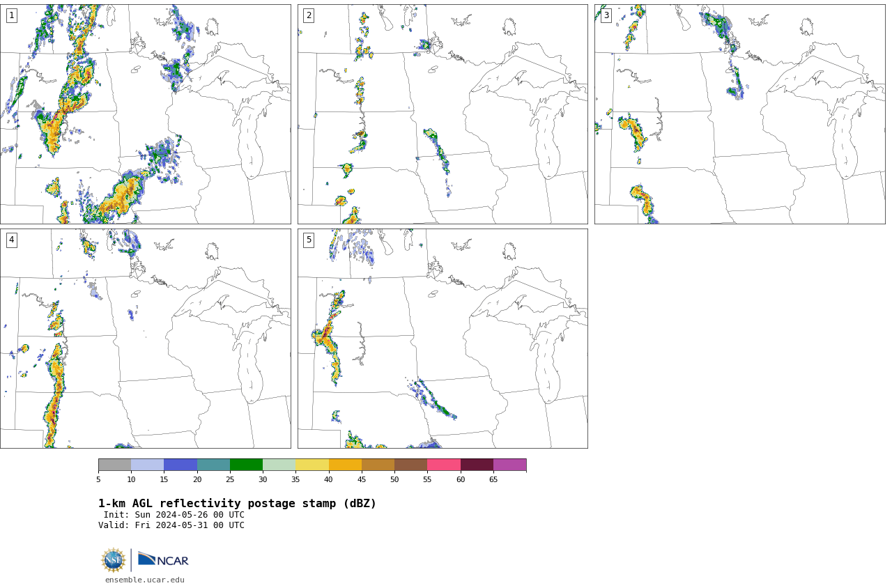This screenshot has width=892, height=588.
Task: Click the dark green 25-30 dBZ swatch
Action: tap(246, 465)
